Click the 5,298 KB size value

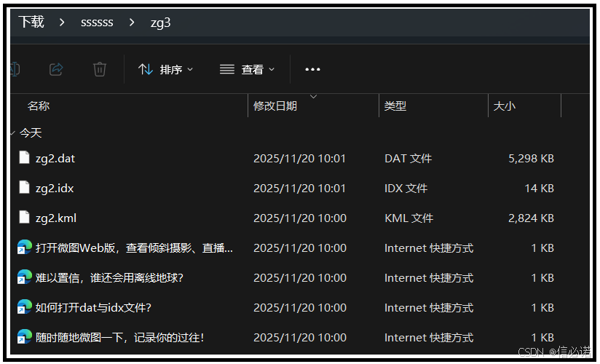531,159
